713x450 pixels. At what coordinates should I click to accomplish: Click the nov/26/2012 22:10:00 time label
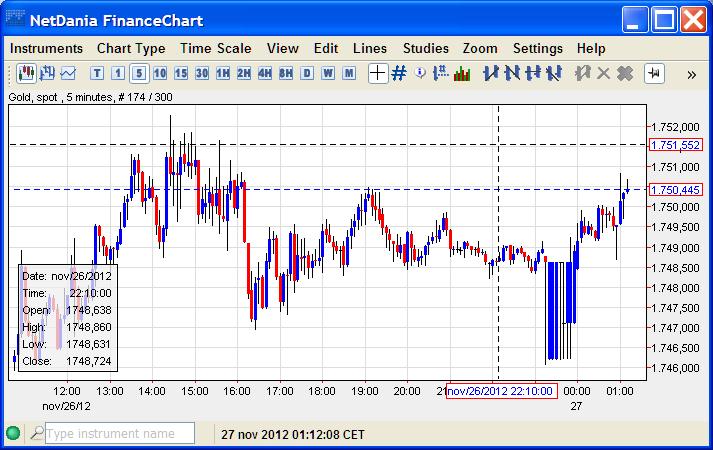coord(502,391)
